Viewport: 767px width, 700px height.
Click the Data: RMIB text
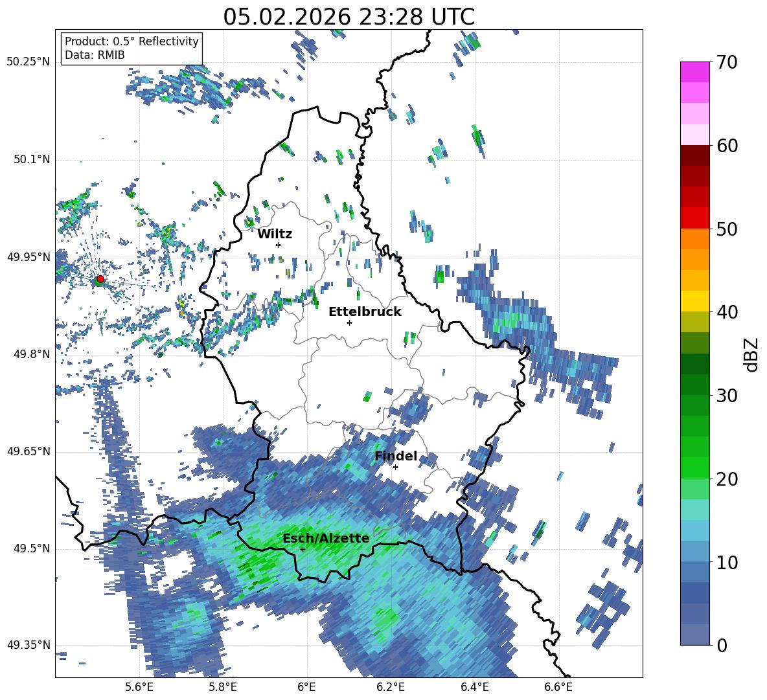pyautogui.click(x=95, y=55)
